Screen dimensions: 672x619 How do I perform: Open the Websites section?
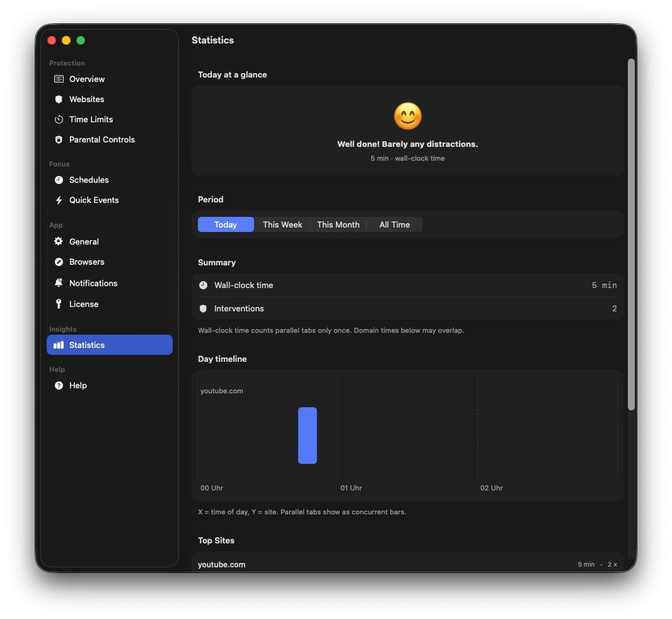click(x=109, y=99)
